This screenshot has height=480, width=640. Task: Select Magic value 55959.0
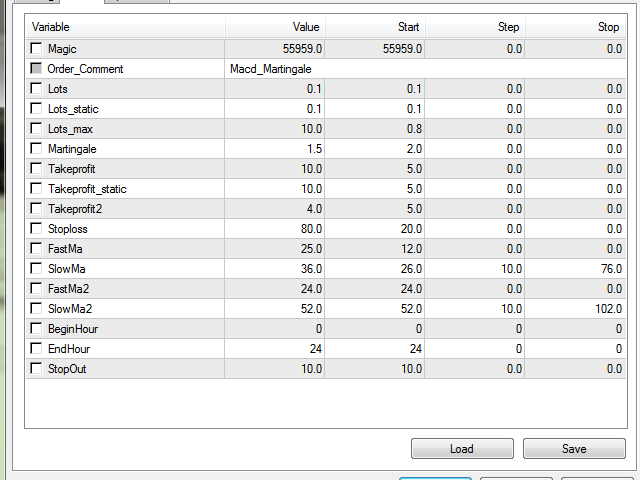click(302, 49)
